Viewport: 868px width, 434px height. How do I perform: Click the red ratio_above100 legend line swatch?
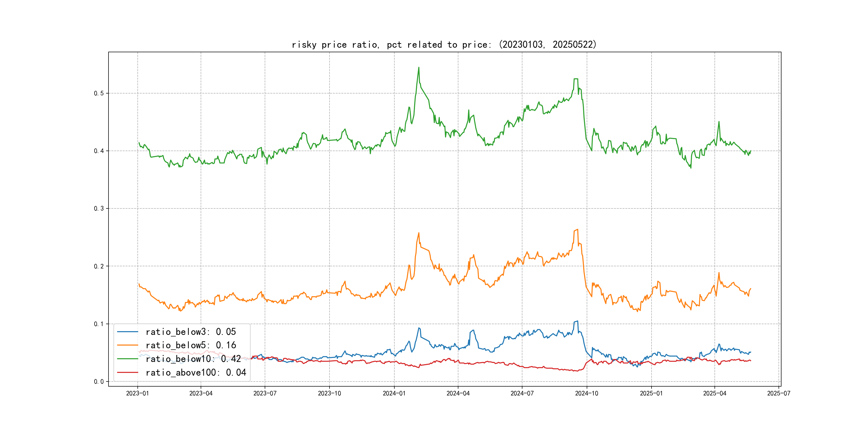[x=127, y=373]
